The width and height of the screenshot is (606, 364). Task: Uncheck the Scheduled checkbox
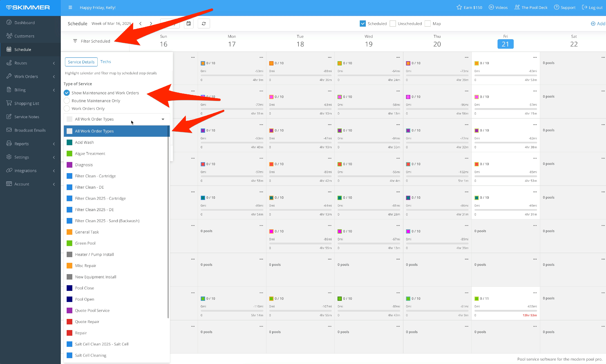pos(362,24)
